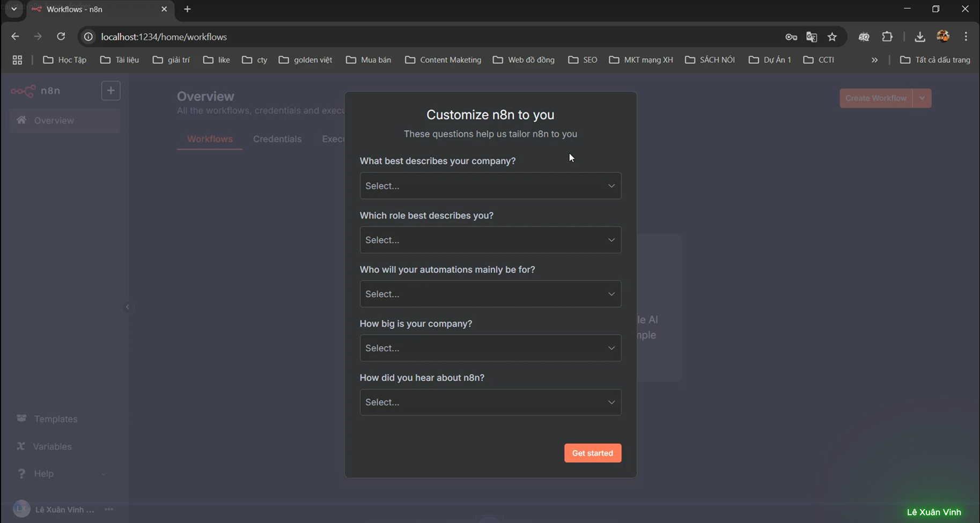Switch to the Workflows tab

tap(210, 139)
